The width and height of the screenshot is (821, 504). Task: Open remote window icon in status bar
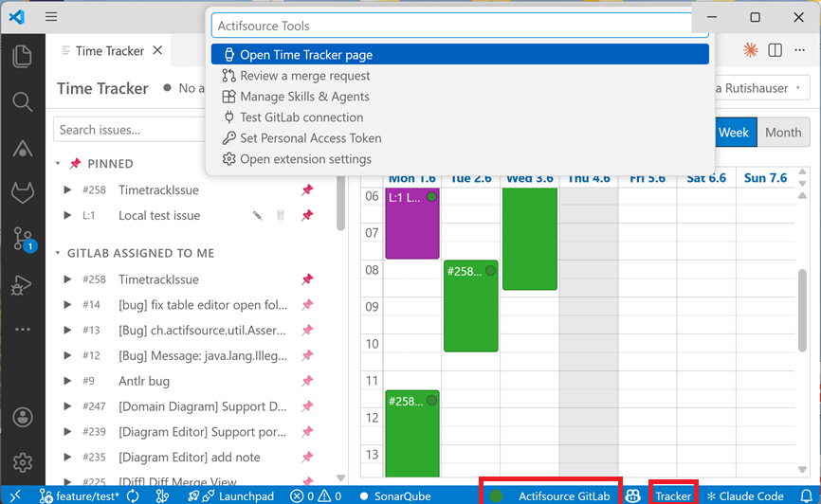click(15, 495)
